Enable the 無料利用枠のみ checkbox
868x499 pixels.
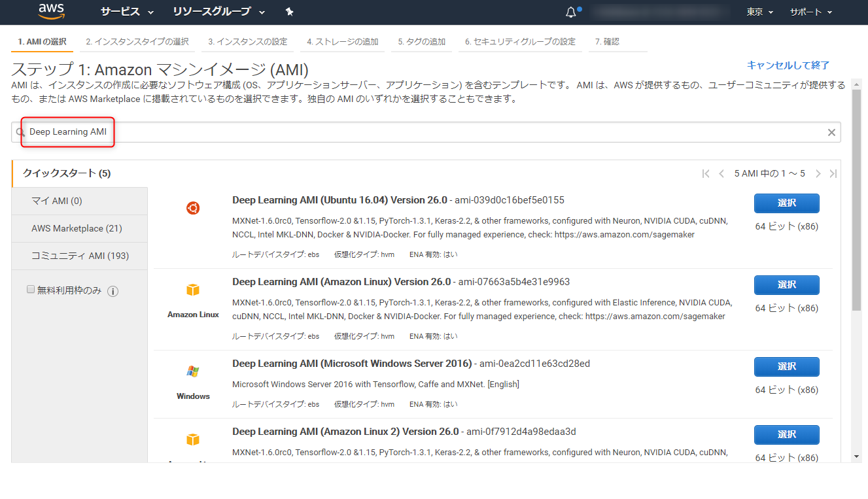pyautogui.click(x=31, y=289)
